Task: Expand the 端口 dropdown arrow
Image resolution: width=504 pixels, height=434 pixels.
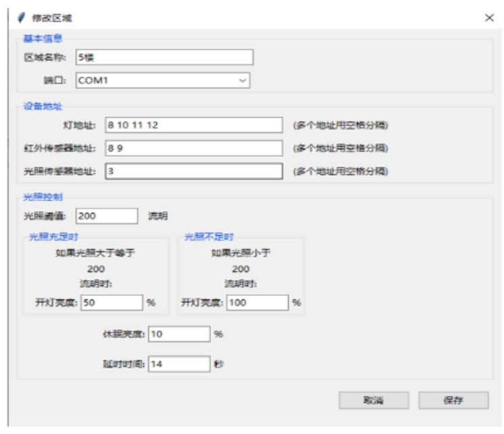Action: 243,80
